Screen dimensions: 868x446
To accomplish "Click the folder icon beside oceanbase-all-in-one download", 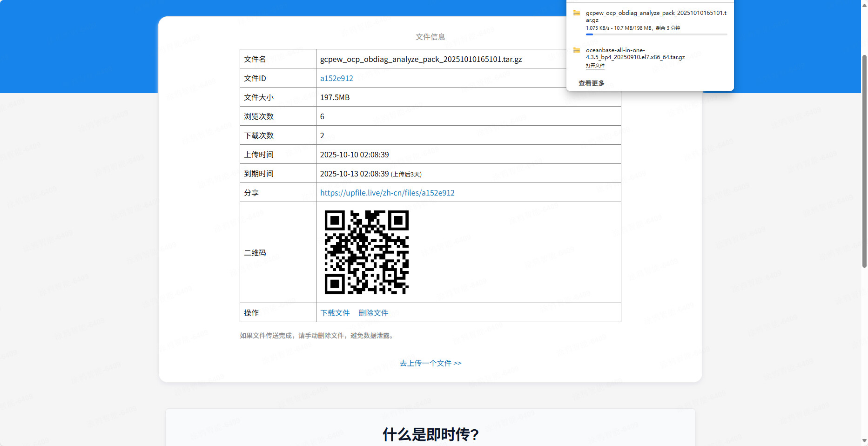I will [576, 50].
